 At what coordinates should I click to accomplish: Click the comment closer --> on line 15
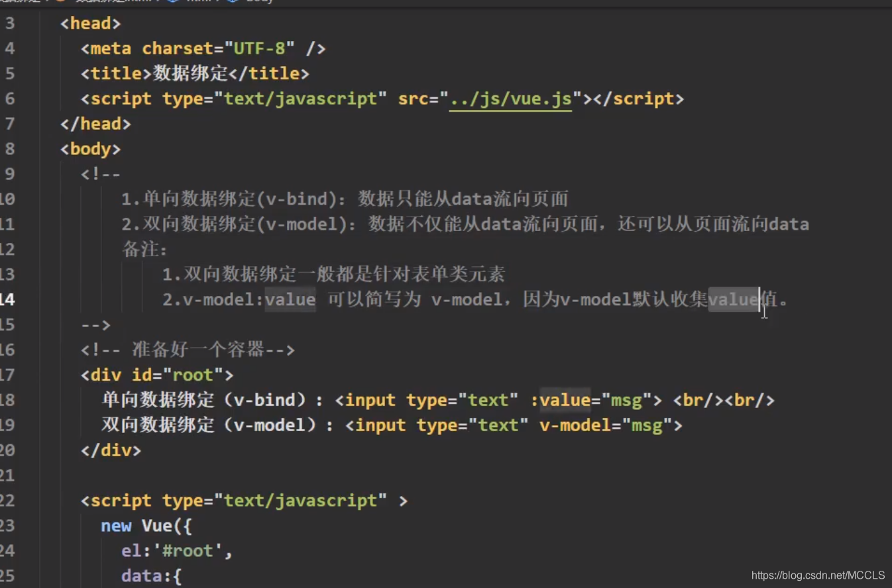[95, 325]
